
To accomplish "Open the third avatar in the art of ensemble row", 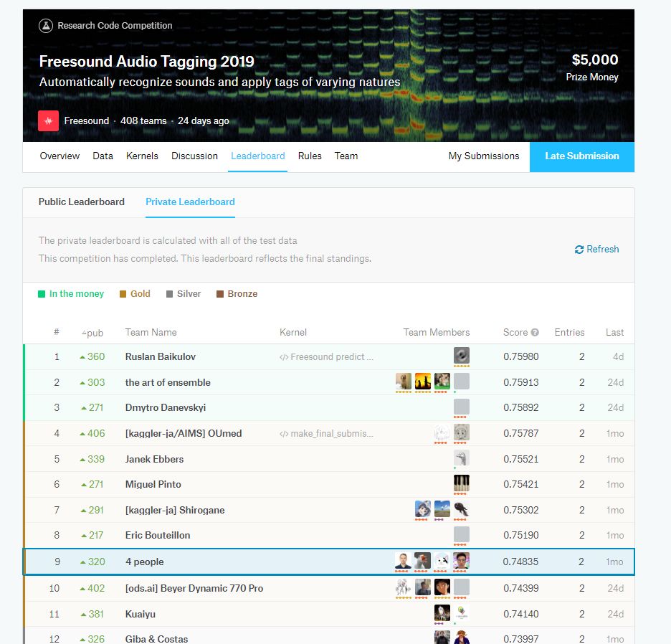I will click(x=442, y=381).
